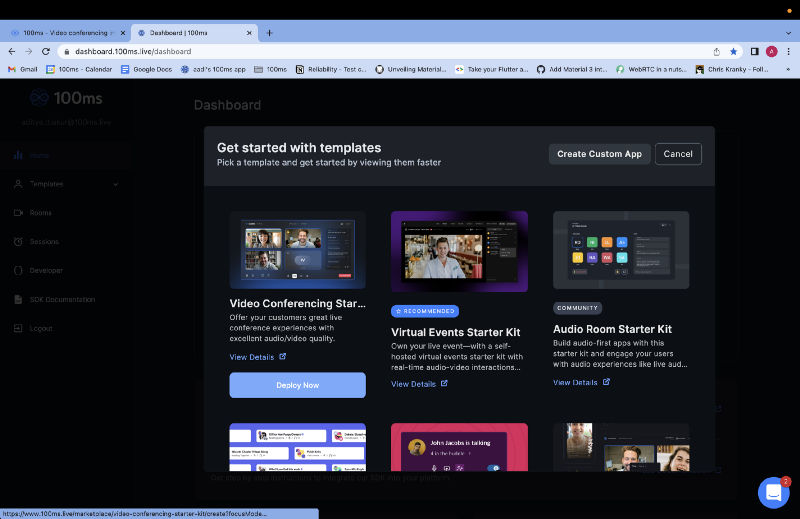Bookmark this page with the star icon

733,52
